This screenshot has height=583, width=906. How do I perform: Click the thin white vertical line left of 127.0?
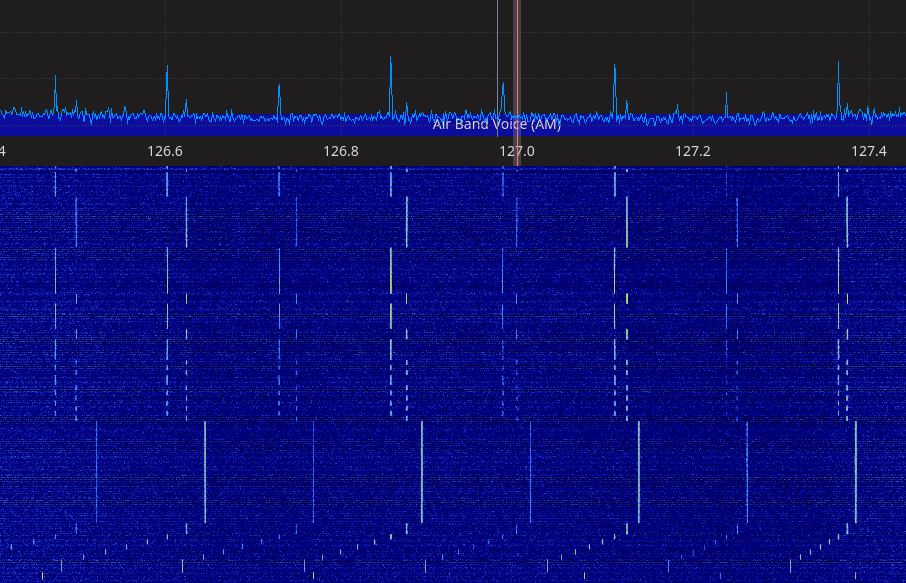pyautogui.click(x=497, y=50)
